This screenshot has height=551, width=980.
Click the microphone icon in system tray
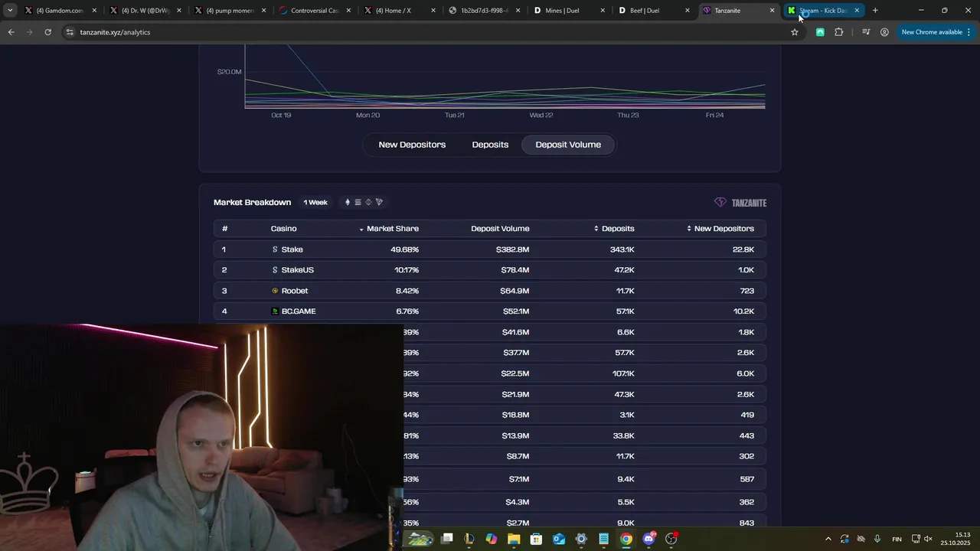click(877, 539)
